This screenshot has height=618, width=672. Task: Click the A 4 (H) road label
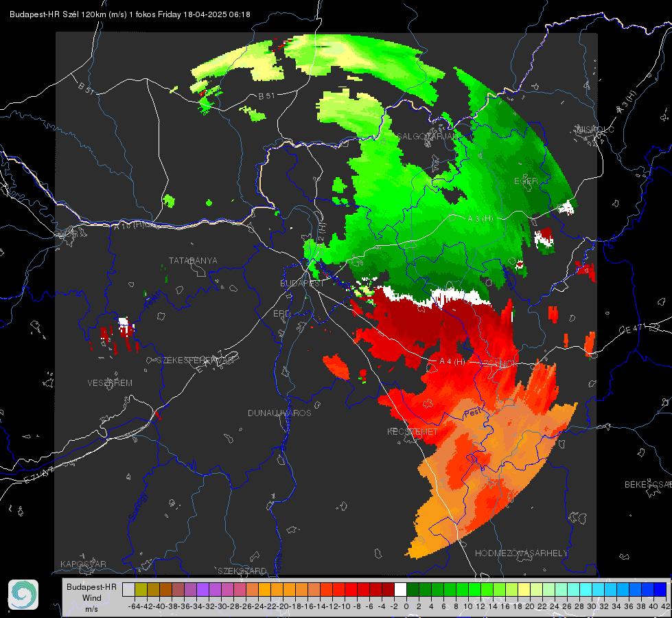click(452, 362)
